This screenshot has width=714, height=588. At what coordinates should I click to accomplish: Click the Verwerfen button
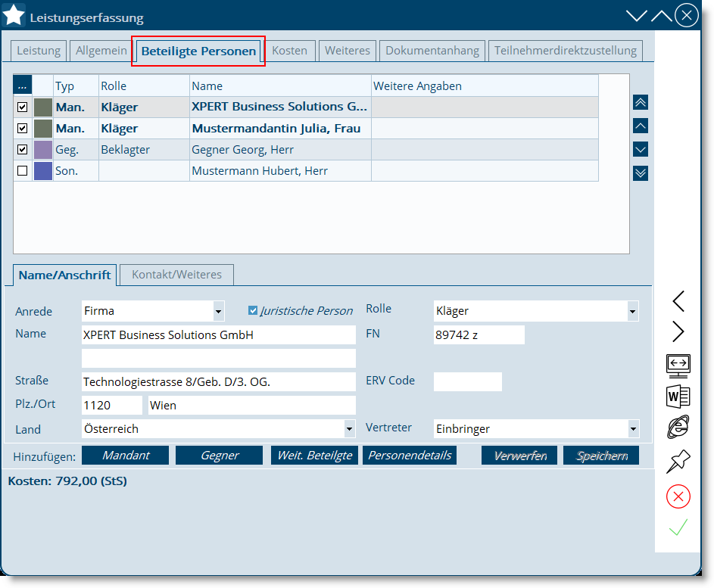[519, 456]
